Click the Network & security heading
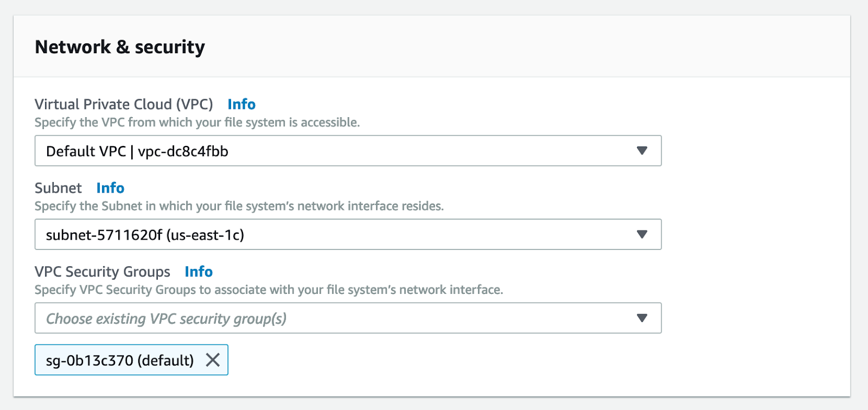This screenshot has width=868, height=410. pos(120,47)
